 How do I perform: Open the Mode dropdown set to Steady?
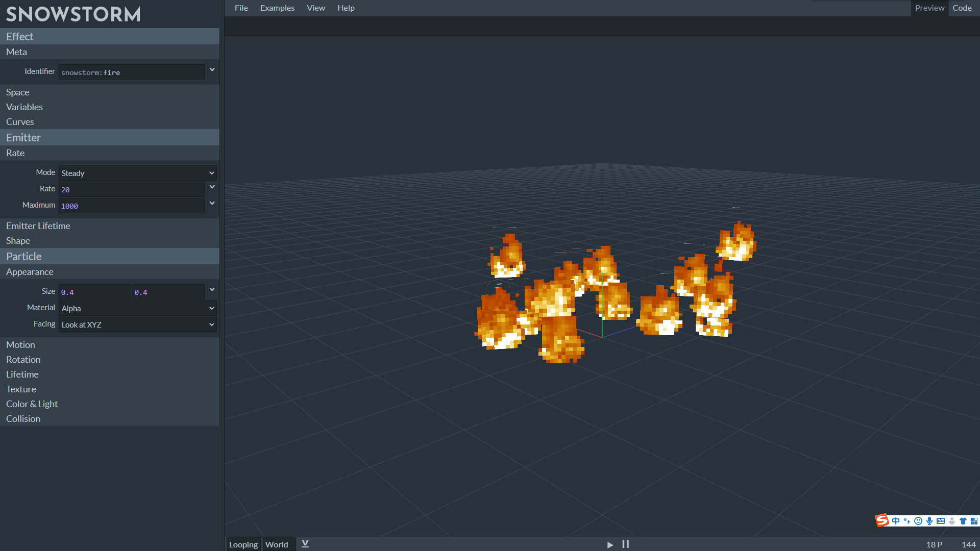pos(138,173)
